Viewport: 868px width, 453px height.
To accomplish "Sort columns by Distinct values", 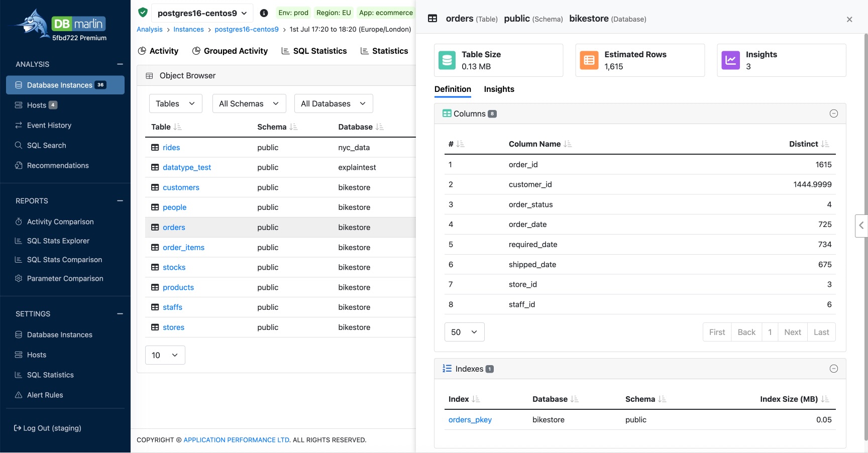I will 825,144.
